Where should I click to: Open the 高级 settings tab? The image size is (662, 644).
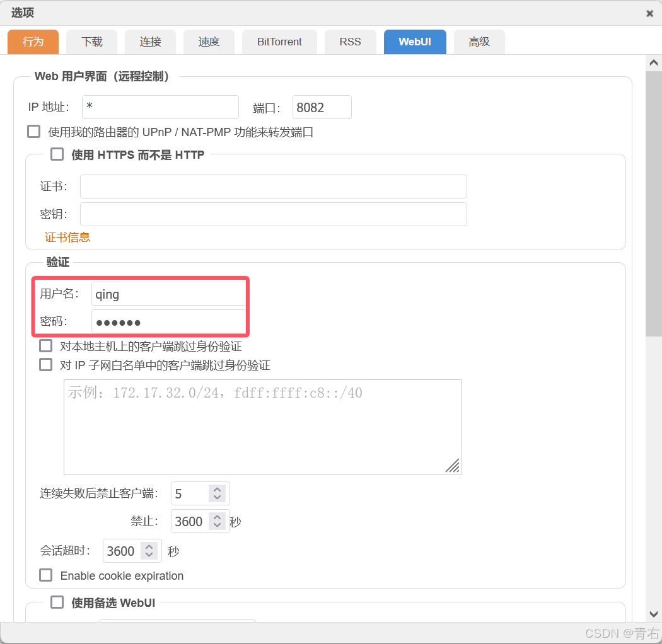tap(479, 42)
